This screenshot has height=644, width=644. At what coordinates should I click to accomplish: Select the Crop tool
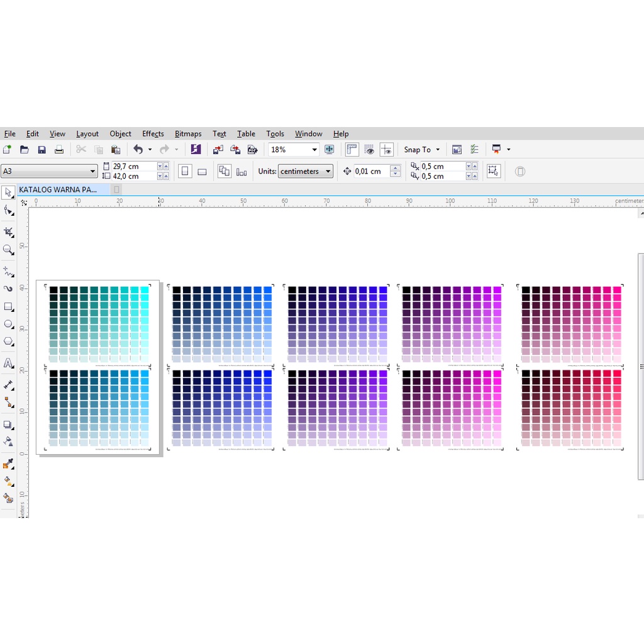point(8,232)
